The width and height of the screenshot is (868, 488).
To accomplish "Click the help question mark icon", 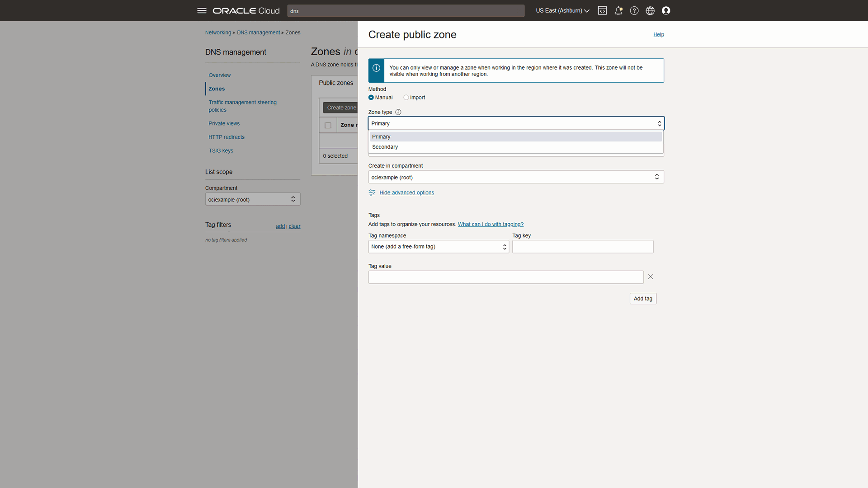I will click(634, 10).
